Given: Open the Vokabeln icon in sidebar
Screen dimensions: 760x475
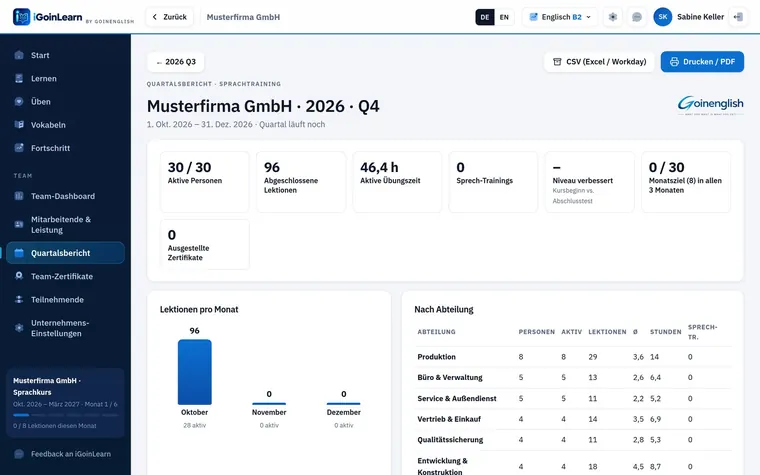Looking at the screenshot, I should (x=19, y=125).
